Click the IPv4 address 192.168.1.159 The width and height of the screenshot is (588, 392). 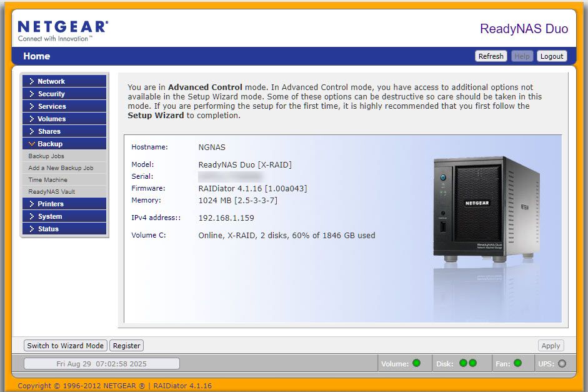pos(226,218)
